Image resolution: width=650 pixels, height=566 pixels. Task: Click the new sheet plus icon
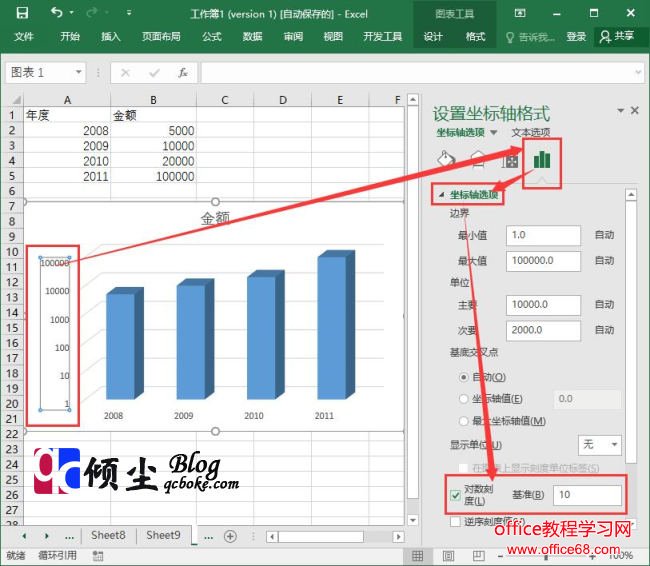pyautogui.click(x=230, y=536)
